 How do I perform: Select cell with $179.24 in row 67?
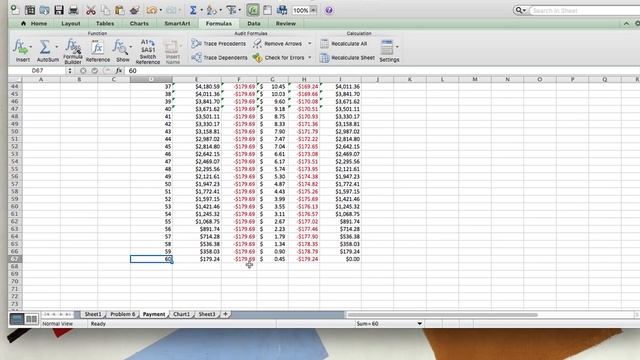click(x=197, y=259)
